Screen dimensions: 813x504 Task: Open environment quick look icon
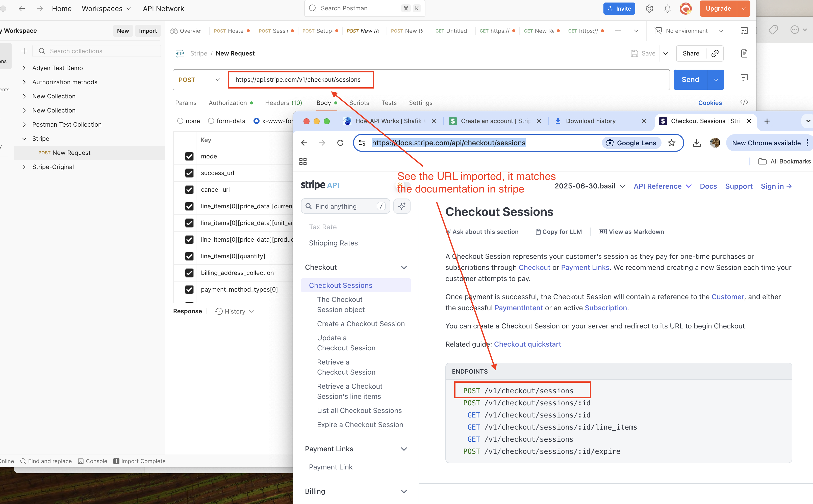coord(744,31)
